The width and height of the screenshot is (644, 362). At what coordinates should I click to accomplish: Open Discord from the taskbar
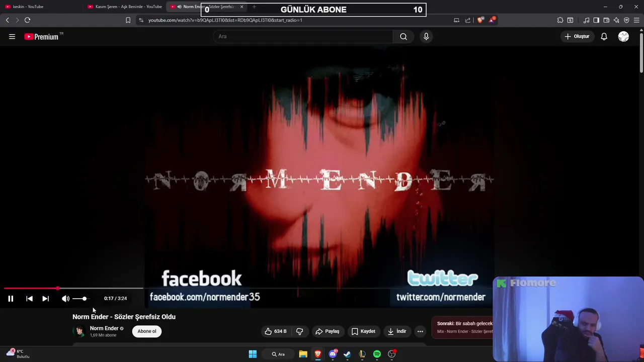pyautogui.click(x=333, y=354)
